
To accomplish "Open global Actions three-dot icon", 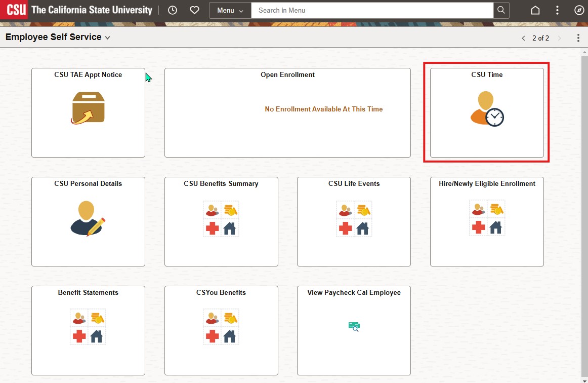I will coord(557,10).
